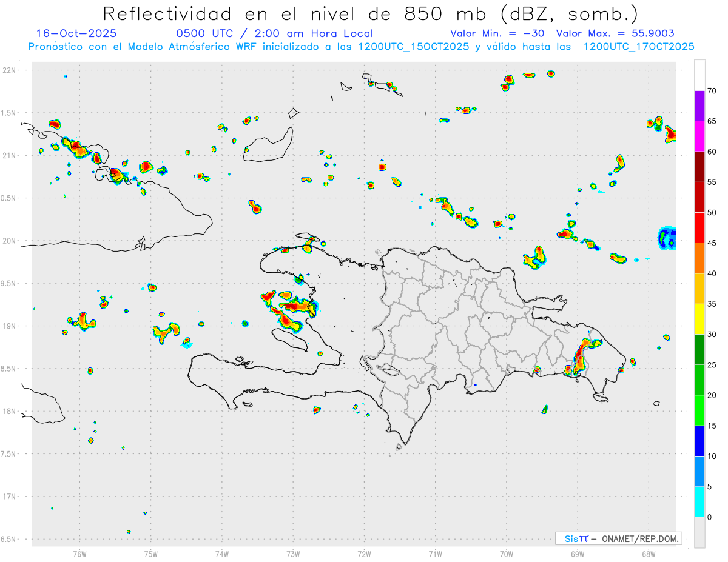Select the 'Valor Max. = 55.9003' text

click(x=615, y=33)
